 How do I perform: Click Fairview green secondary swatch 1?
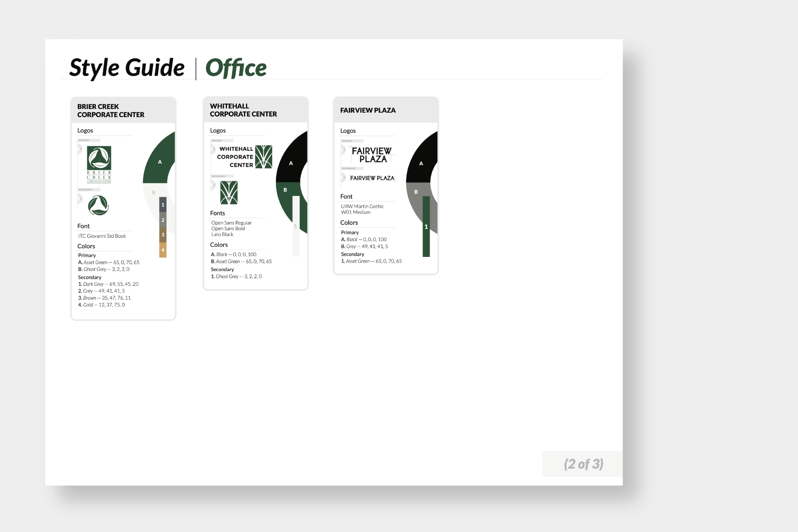click(426, 227)
